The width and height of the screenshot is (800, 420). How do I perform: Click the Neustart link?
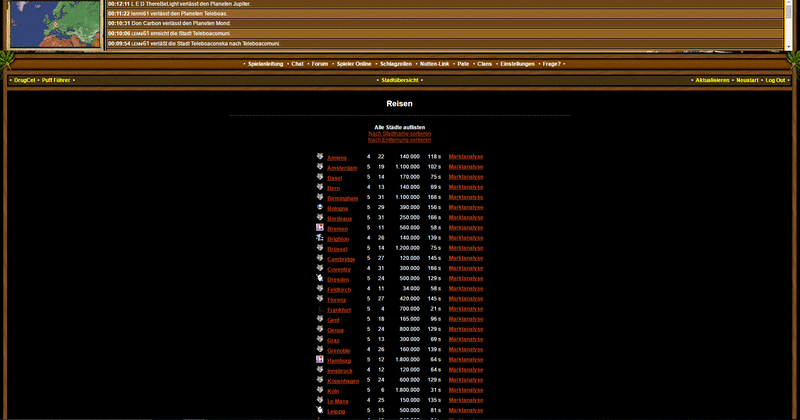pyautogui.click(x=747, y=80)
